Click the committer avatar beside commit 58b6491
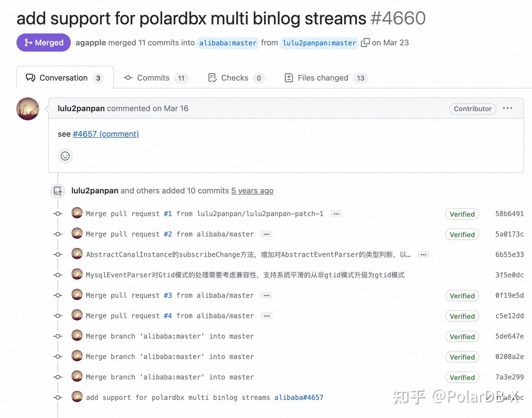Screen dimensions: 532x418 click(x=77, y=214)
